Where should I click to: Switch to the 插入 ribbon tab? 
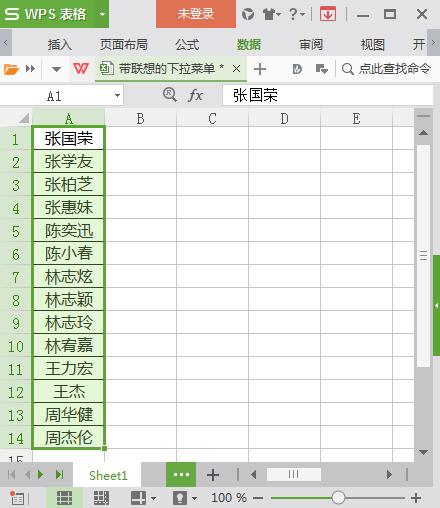click(59, 44)
